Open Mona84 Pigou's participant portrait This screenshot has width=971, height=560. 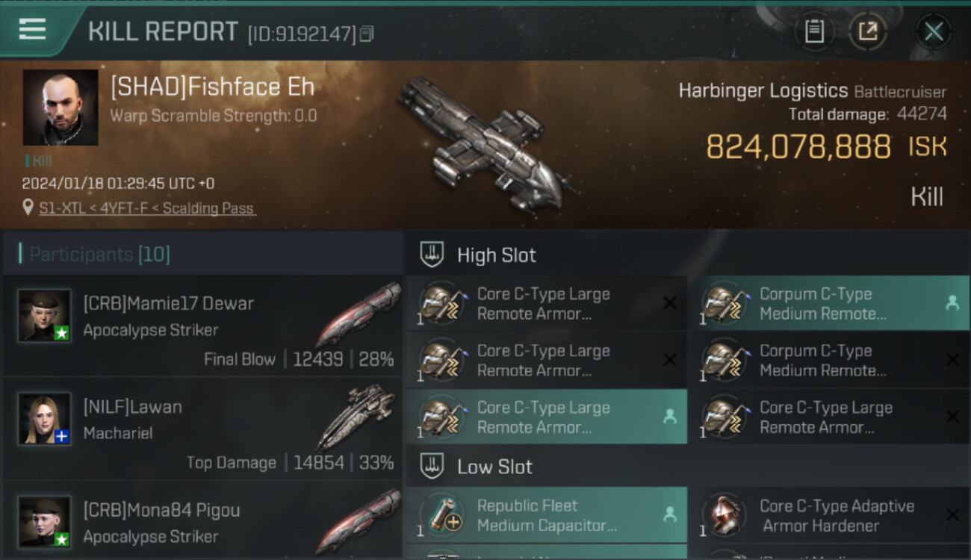tap(45, 522)
